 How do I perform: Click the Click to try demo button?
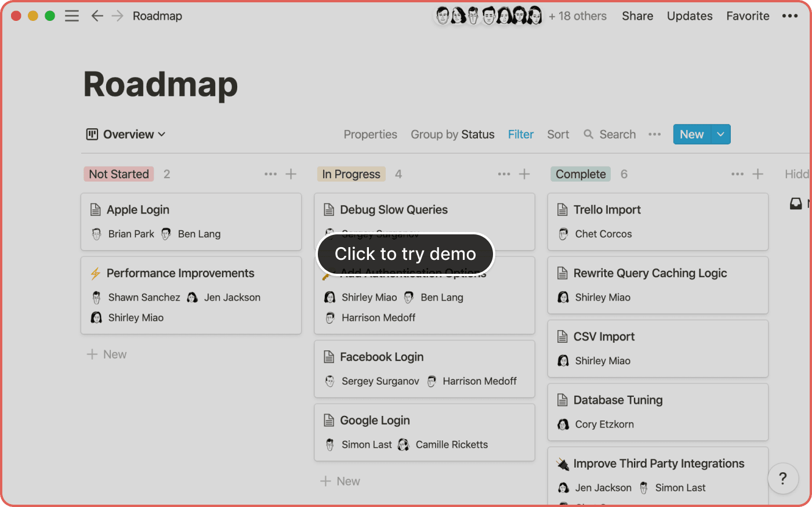coord(405,253)
